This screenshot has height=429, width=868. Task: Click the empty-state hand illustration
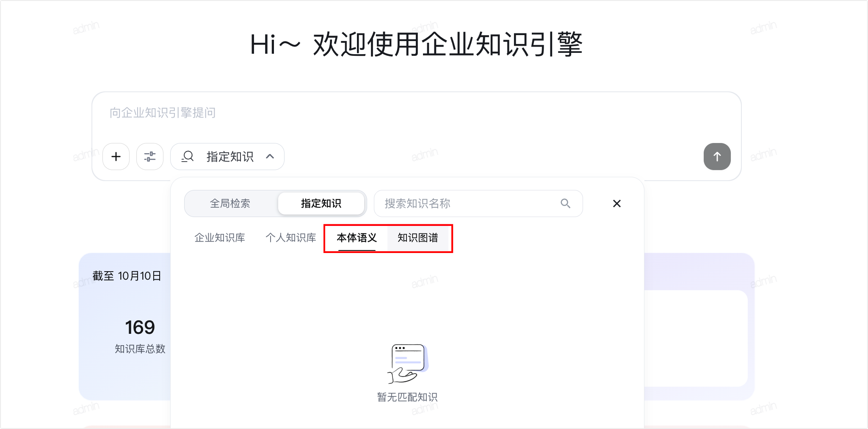[408, 364]
